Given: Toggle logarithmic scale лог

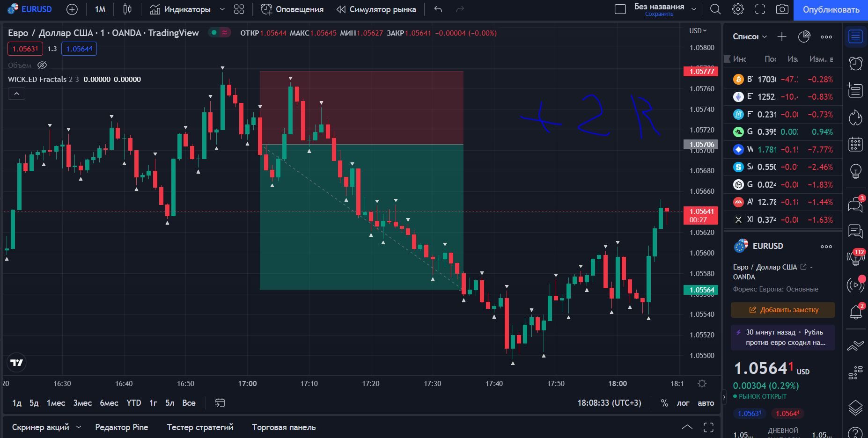Looking at the screenshot, I should click(683, 403).
